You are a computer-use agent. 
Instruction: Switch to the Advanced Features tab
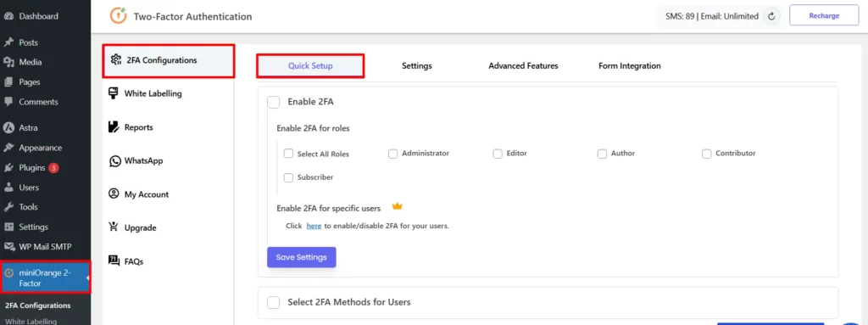[x=523, y=65]
